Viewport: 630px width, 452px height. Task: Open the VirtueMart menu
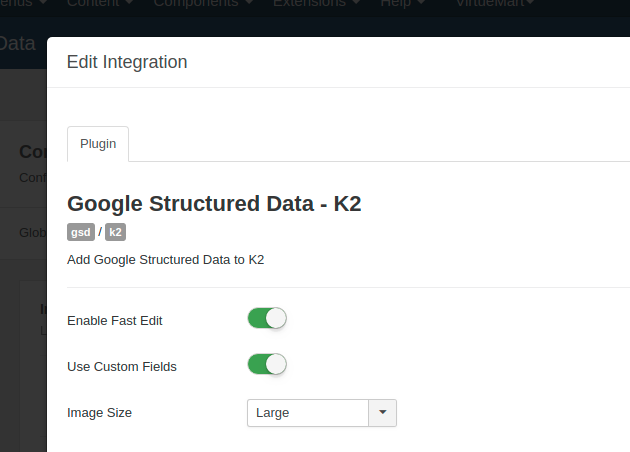click(x=495, y=3)
